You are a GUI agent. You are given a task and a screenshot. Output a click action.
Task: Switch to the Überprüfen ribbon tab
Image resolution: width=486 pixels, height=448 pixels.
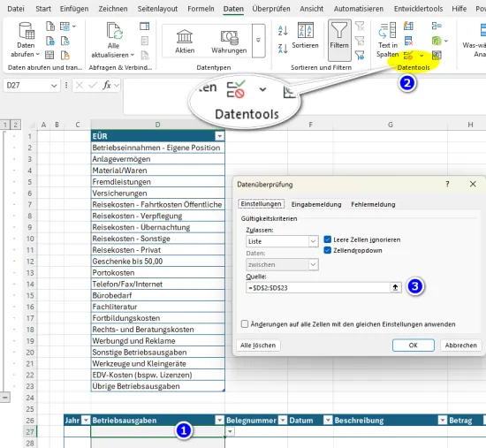(x=271, y=9)
